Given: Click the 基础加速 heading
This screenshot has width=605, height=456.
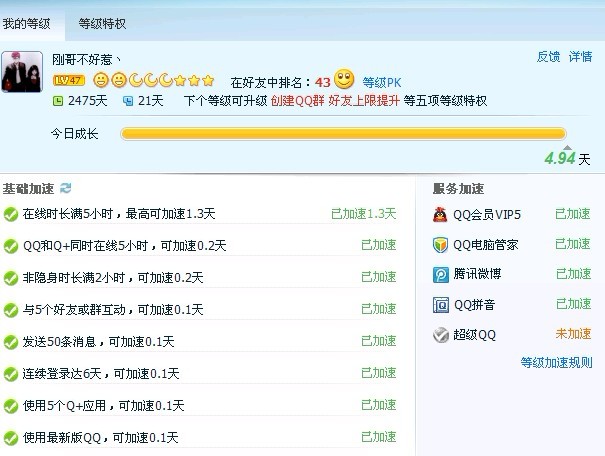Looking at the screenshot, I should tap(28, 189).
